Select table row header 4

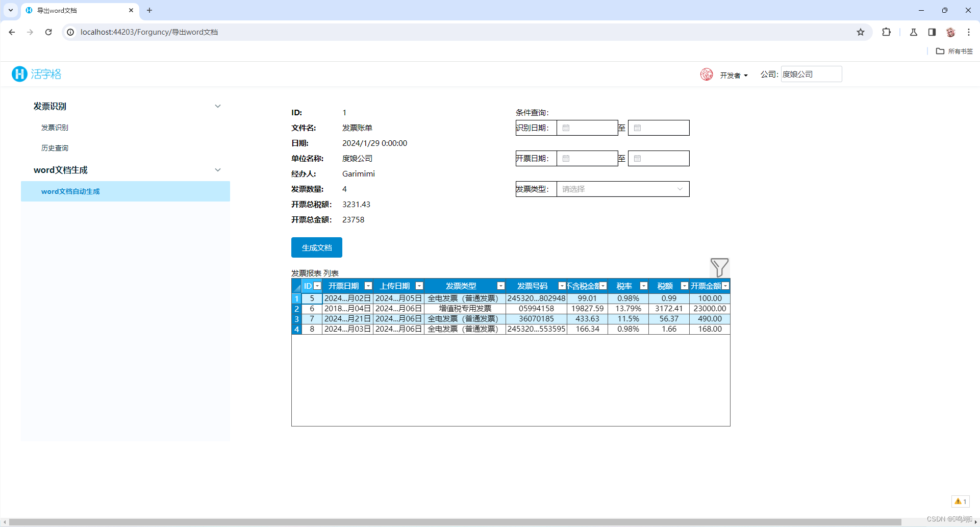coord(296,329)
